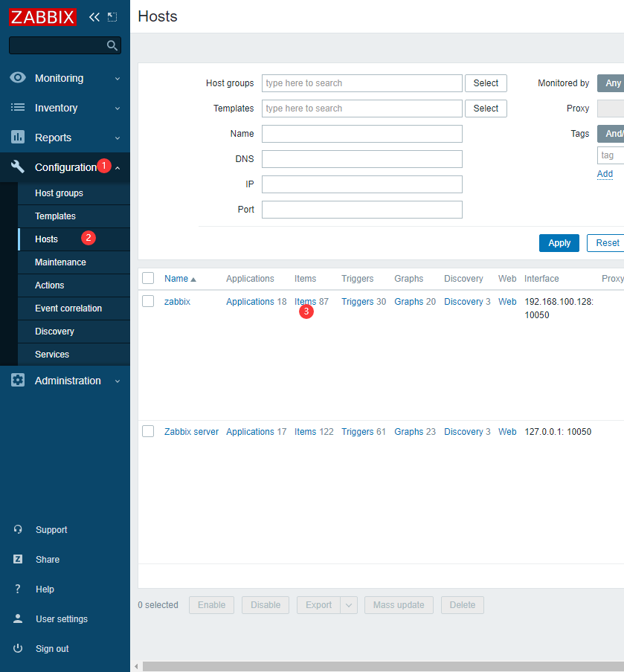Click the Administration gear icon
The image size is (624, 672).
(18, 380)
